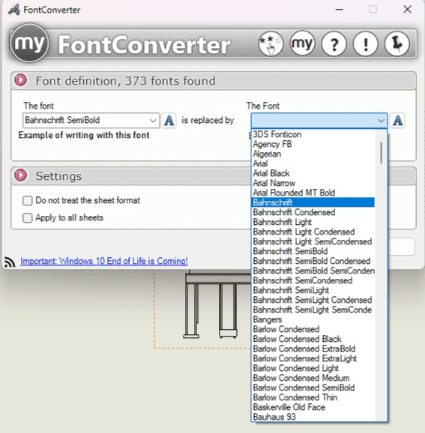
Task: Select 'Barlow Condensed ExtraLight'
Action: [313, 358]
